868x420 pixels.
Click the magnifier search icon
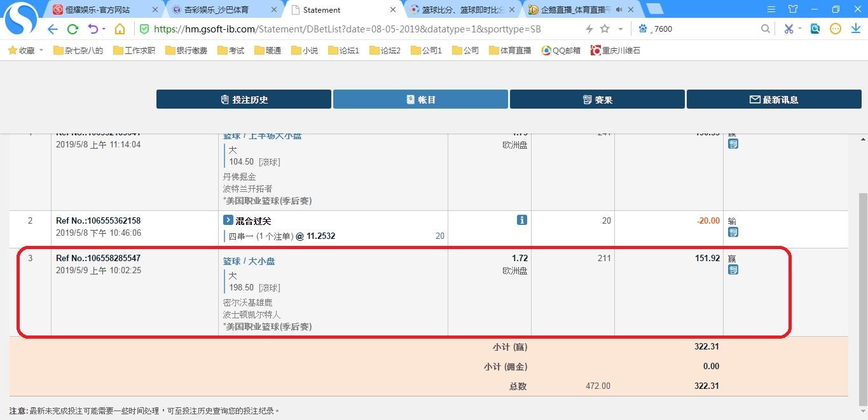click(766, 29)
